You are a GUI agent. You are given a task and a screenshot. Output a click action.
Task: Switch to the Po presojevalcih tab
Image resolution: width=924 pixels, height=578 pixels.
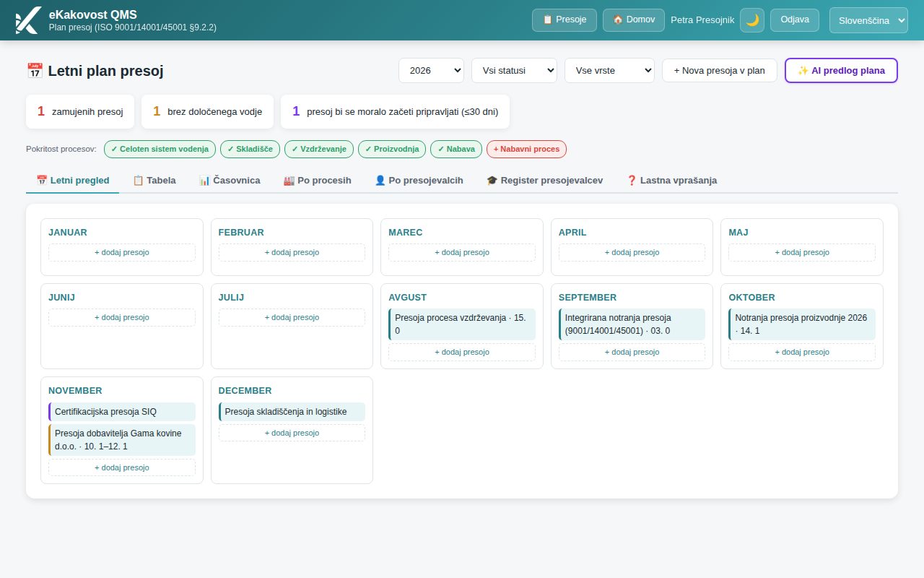[x=419, y=181]
